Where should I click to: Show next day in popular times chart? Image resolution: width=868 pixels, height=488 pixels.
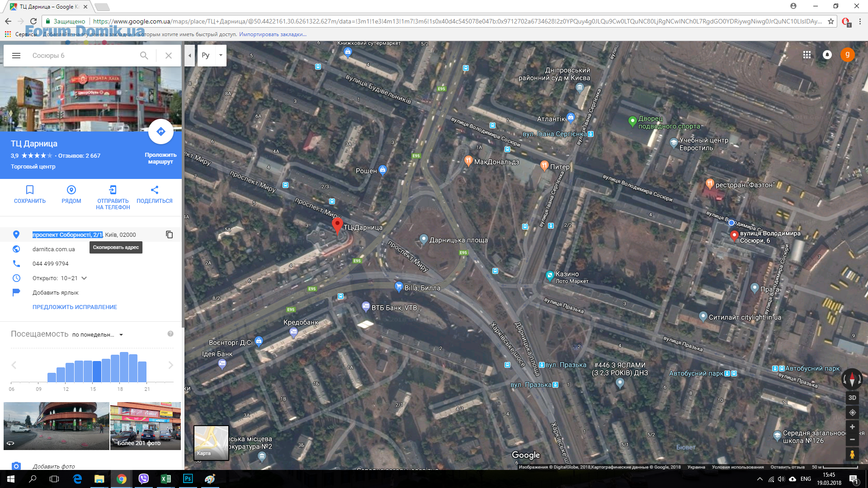170,365
